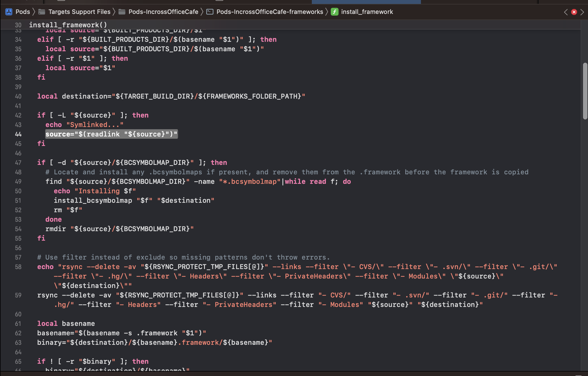
Task: Open install_framework symbol jump menu
Action: (x=367, y=12)
